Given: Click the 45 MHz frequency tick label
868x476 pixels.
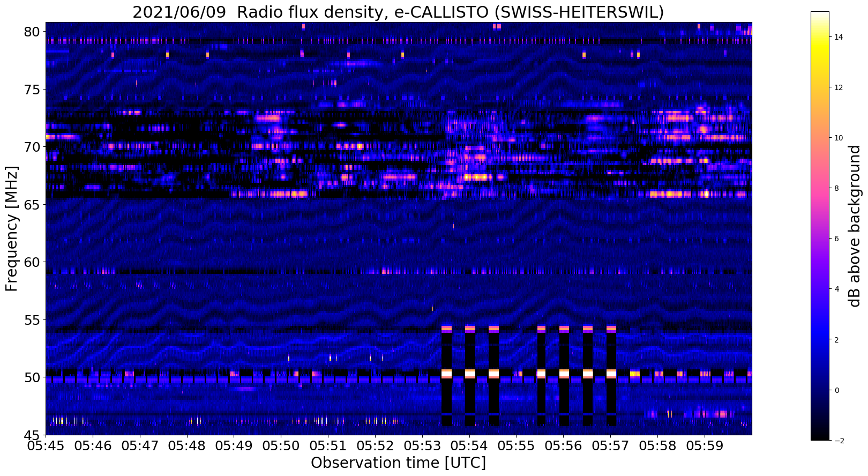Looking at the screenshot, I should pyautogui.click(x=32, y=435).
